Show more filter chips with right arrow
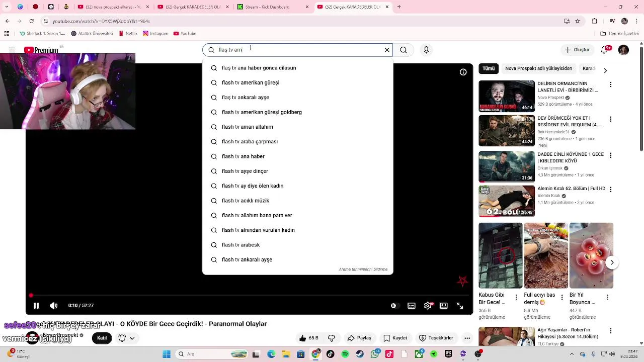Viewport: 644px width, 362px height. pyautogui.click(x=605, y=70)
